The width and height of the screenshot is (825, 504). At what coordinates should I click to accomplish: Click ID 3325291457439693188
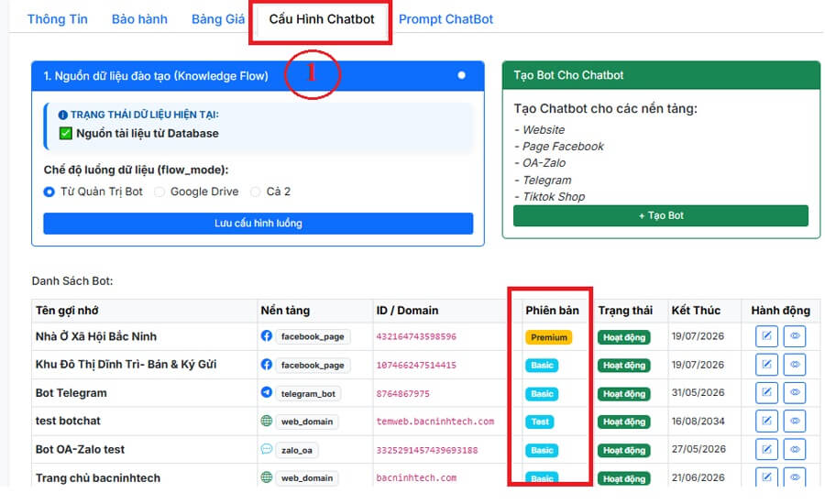(x=426, y=450)
